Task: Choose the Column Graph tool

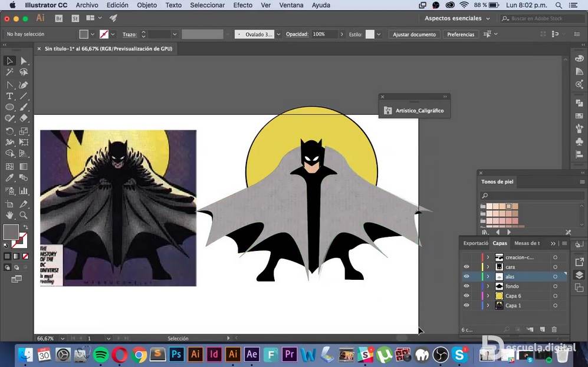Action: (24, 191)
